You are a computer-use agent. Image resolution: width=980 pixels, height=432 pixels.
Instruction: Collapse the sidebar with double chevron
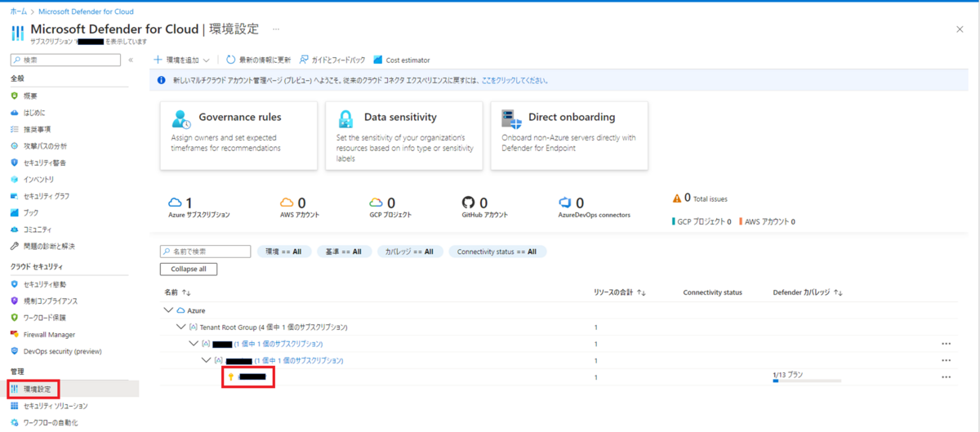[x=131, y=60]
